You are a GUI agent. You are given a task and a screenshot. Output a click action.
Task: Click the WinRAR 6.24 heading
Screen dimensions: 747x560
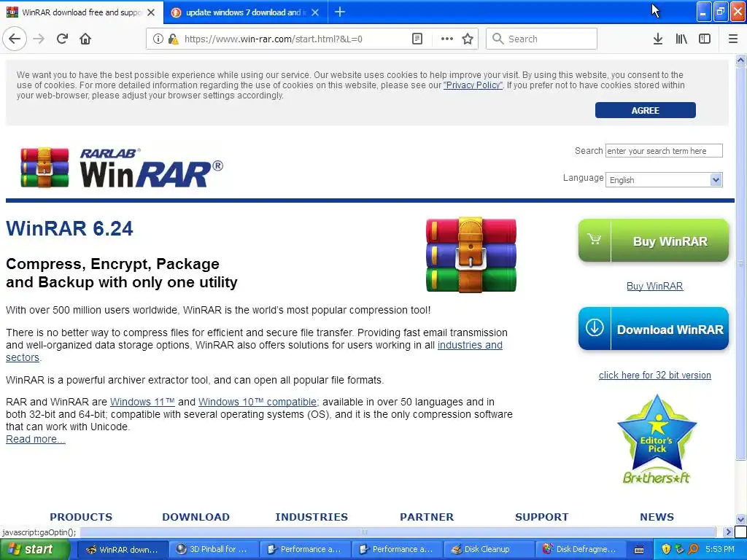coord(69,228)
